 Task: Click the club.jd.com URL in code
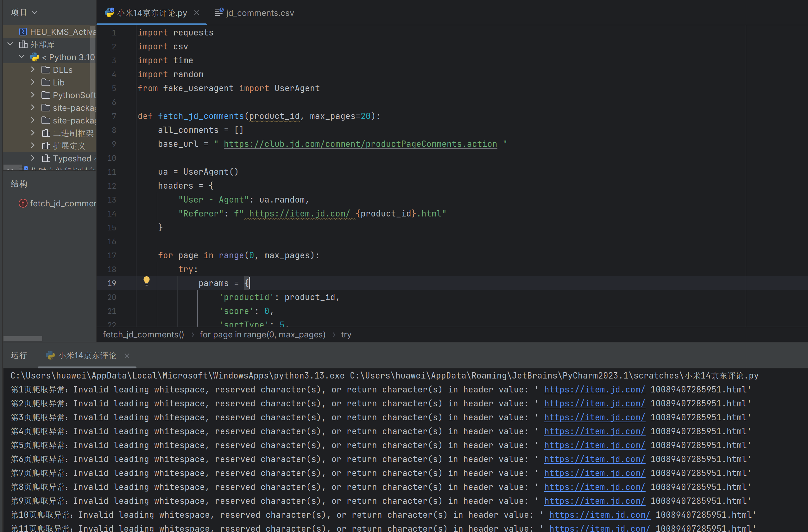click(360, 144)
